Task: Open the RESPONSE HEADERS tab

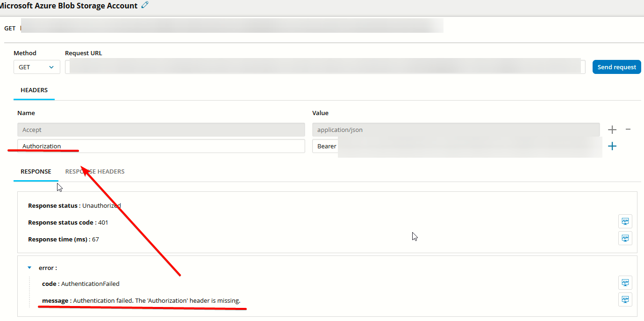Action: click(95, 171)
